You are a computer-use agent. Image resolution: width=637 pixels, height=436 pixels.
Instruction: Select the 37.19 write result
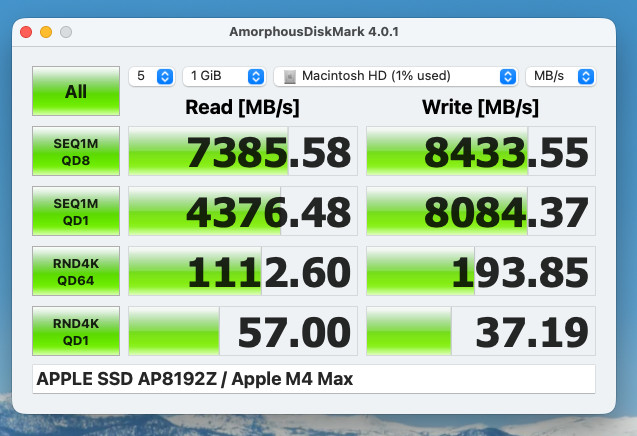(481, 331)
